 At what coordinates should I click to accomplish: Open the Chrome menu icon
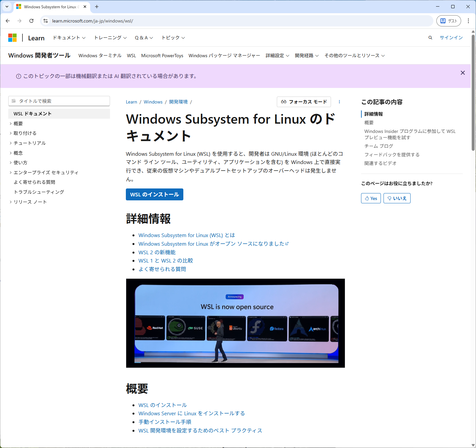click(468, 20)
